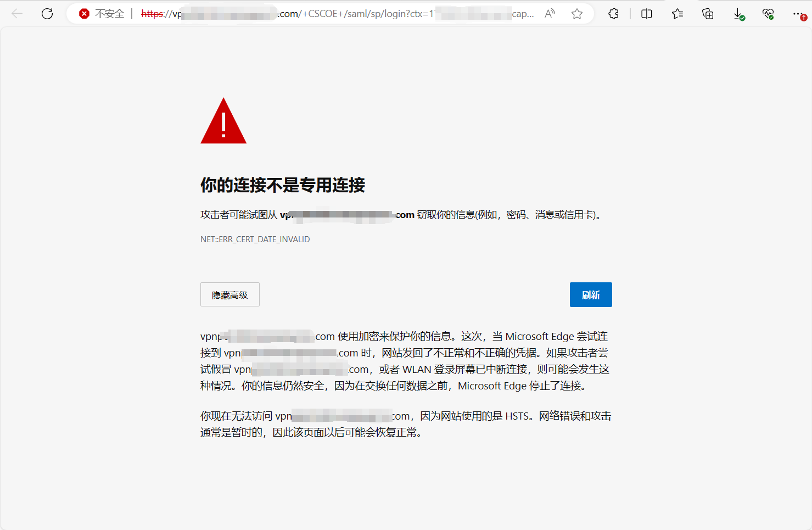Collapse details with 隐藏高级 button

229,295
